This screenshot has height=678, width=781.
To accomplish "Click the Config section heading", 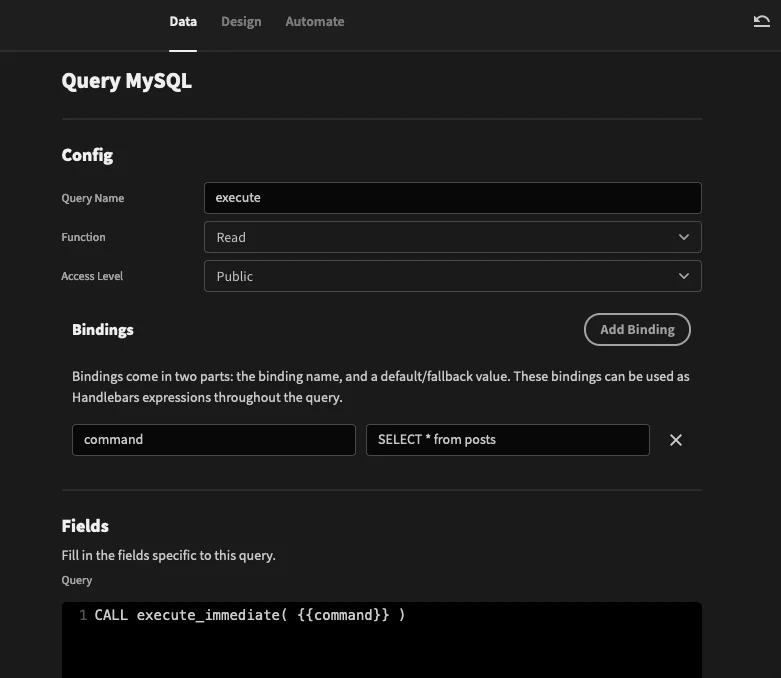I will (x=87, y=155).
